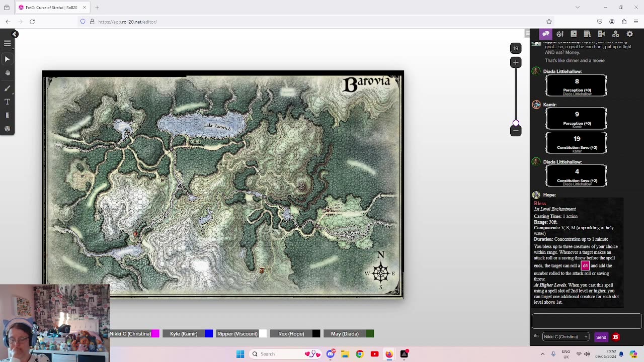Click the zoom level 19 indicator
Image resolution: width=644 pixels, height=362 pixels.
pos(516,48)
